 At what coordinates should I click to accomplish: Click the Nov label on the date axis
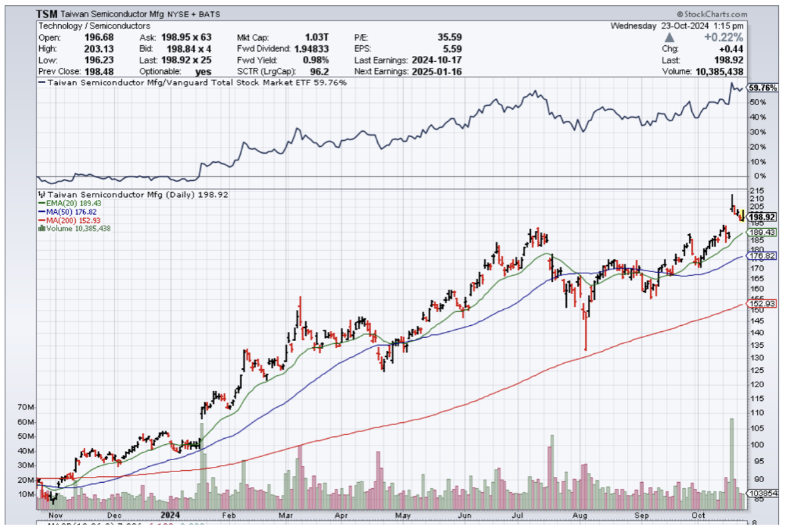tap(56, 515)
